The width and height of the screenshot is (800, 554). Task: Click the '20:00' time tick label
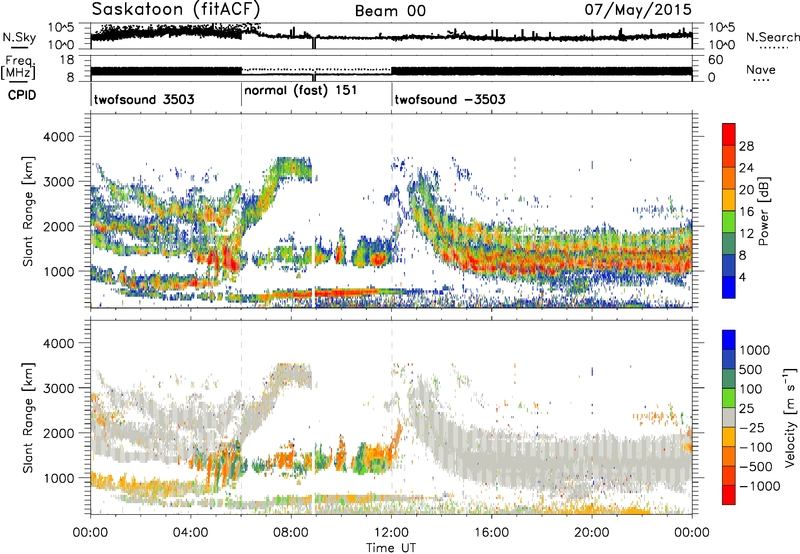click(592, 533)
